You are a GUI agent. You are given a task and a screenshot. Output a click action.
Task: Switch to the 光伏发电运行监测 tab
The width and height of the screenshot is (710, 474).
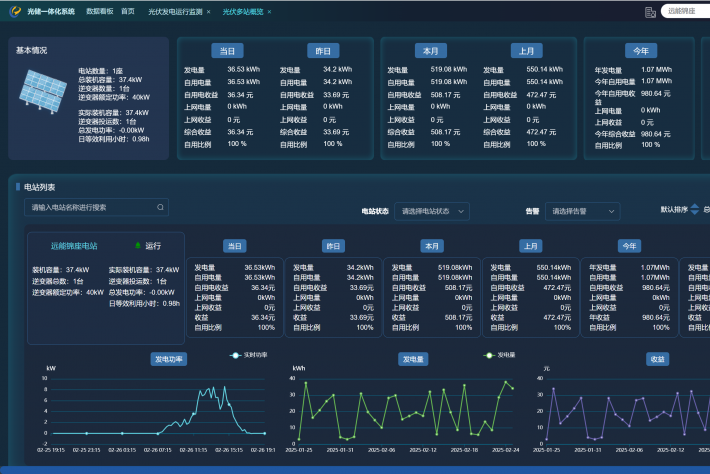[175, 12]
